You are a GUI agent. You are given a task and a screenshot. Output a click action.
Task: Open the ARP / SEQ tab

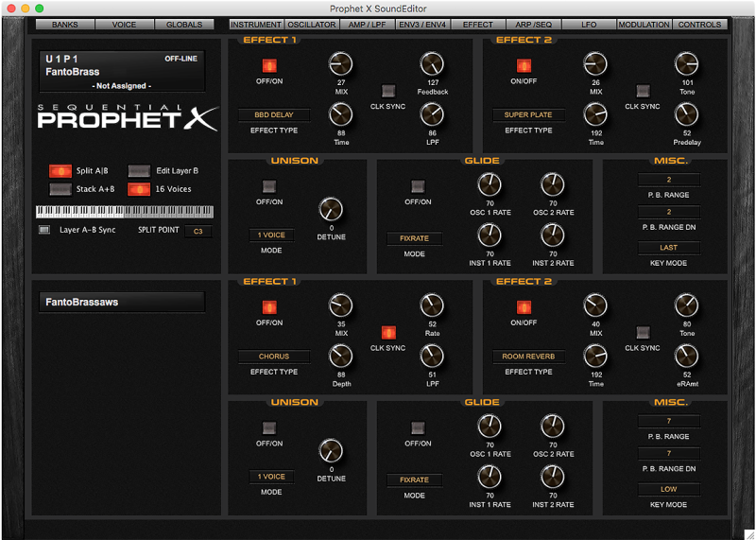(534, 25)
